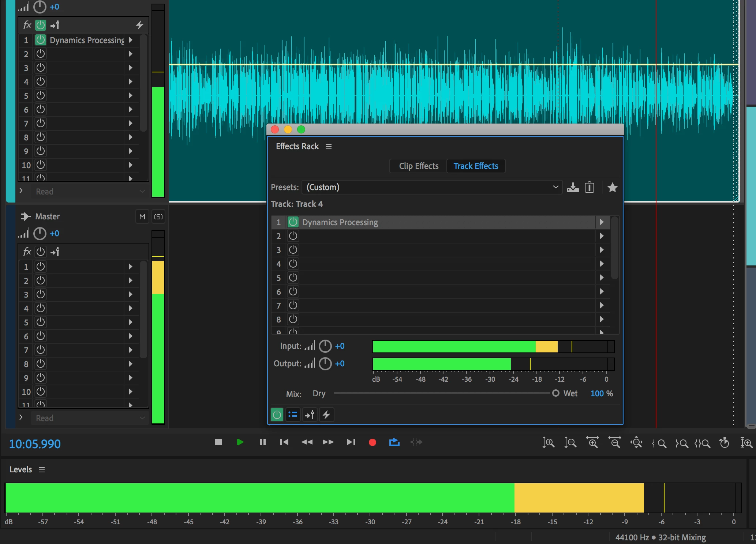Image resolution: width=756 pixels, height=544 pixels.
Task: Click the lightning bolt pre-render icon in rack
Action: tap(326, 415)
